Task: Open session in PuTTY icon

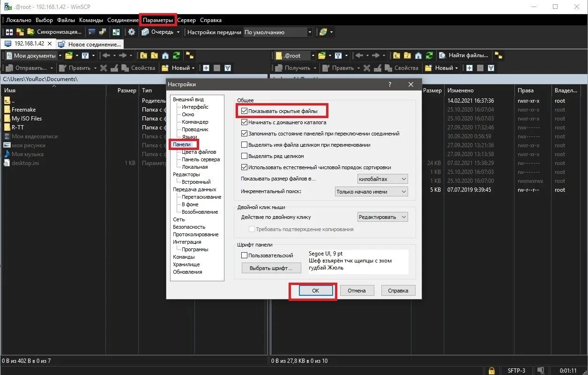Action: tap(102, 32)
